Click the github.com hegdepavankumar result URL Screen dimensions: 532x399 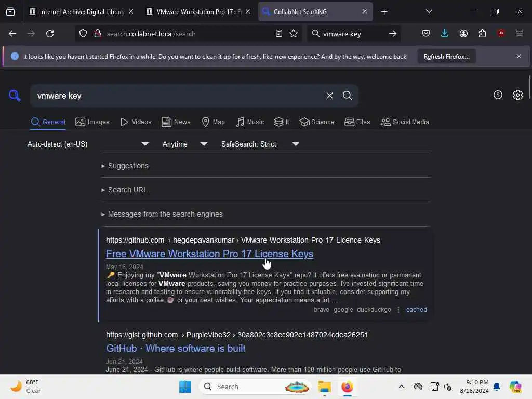pos(243,240)
